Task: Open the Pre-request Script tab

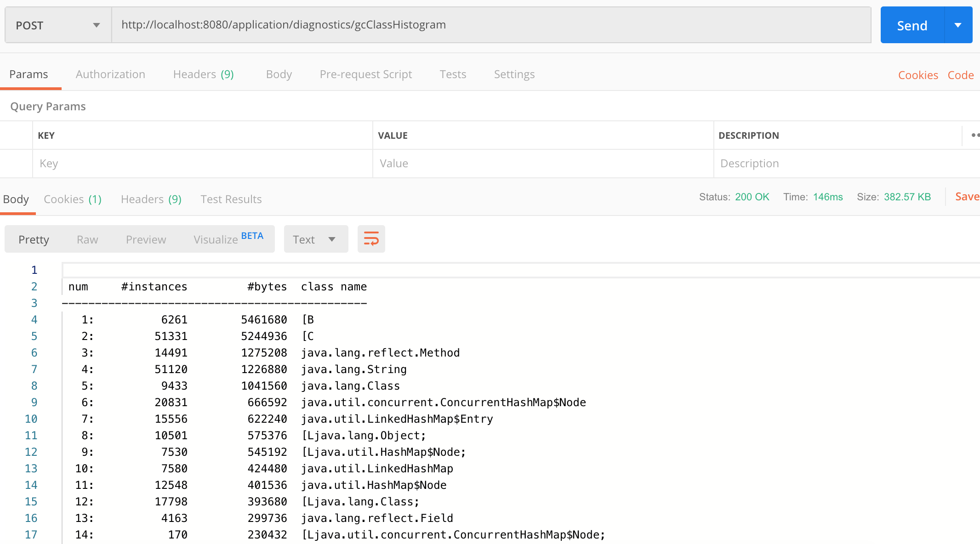Action: point(365,74)
